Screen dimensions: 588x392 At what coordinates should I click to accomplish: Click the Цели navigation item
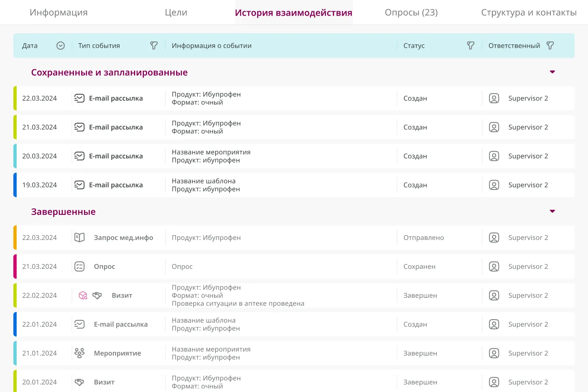[176, 12]
